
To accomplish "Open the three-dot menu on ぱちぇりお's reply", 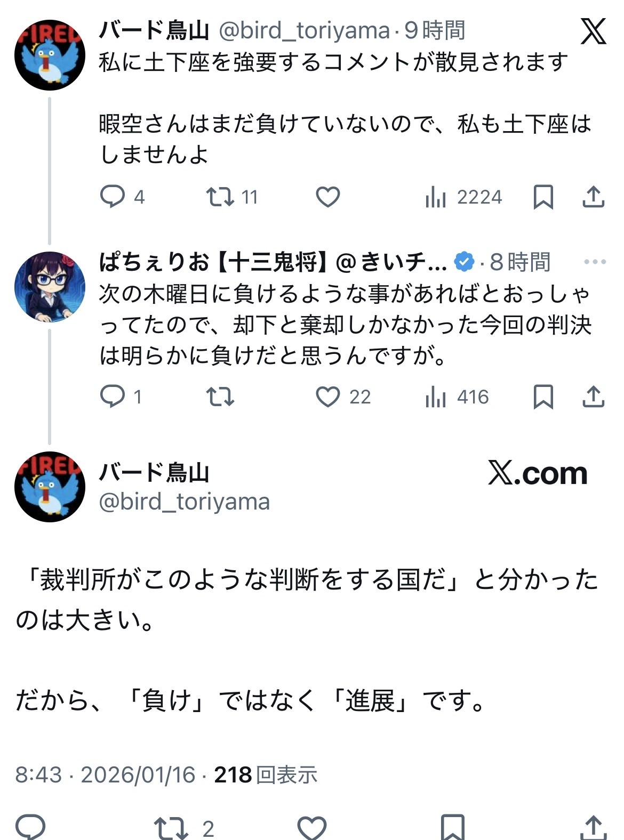I will click(x=595, y=262).
